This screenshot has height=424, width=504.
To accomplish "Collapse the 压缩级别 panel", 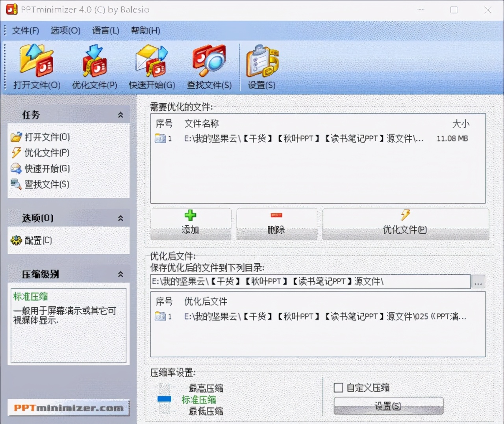I will click(x=120, y=274).
